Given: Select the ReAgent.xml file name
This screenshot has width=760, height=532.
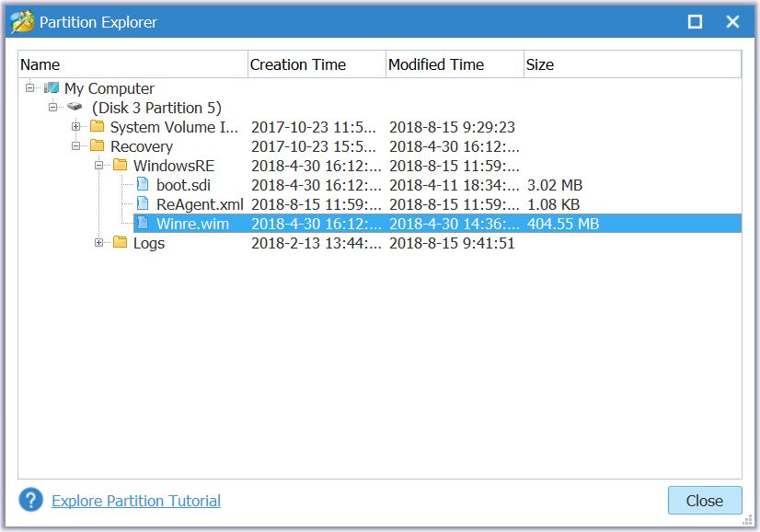Looking at the screenshot, I should pyautogui.click(x=200, y=204).
